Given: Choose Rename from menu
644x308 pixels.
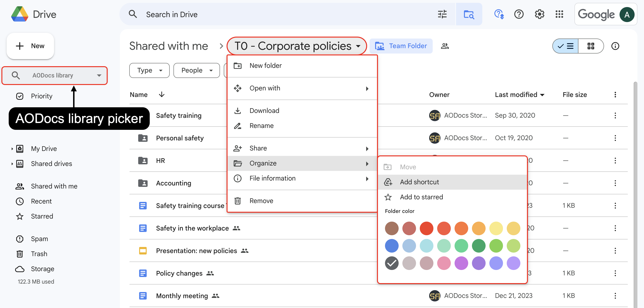Looking at the screenshot, I should [x=302, y=126].
